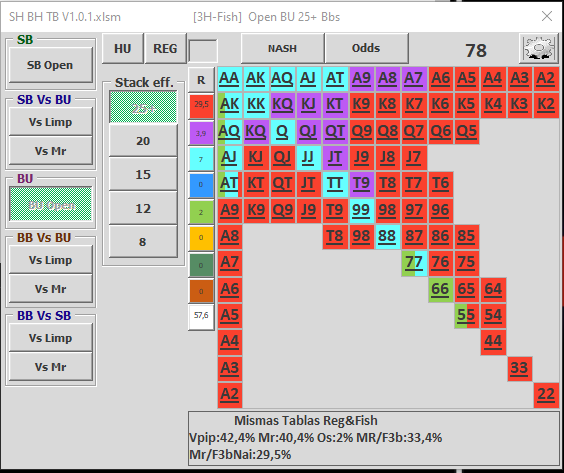Click the R header button
This screenshot has width=564, height=473.
(201, 80)
